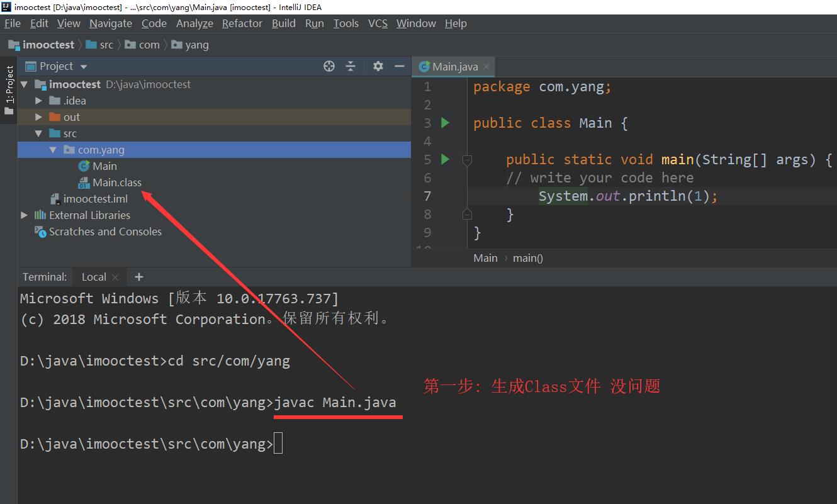
Task: Click yang breadcrumb in navigation bar
Action: tap(189, 45)
